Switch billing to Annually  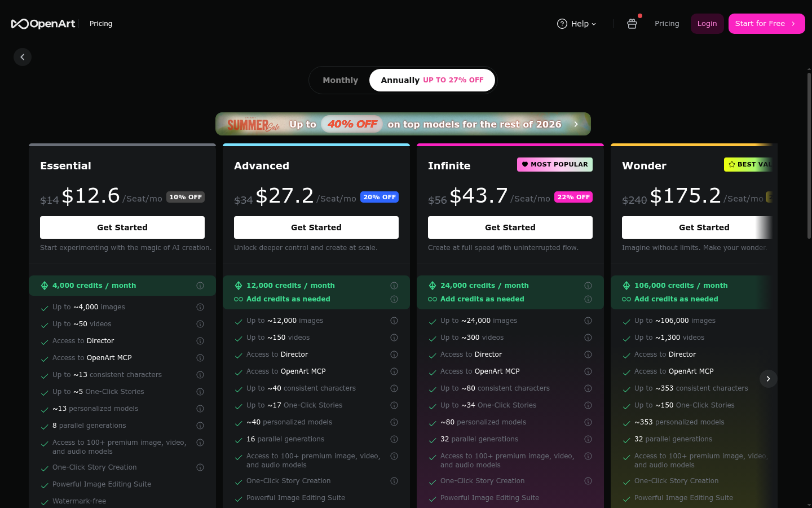432,80
